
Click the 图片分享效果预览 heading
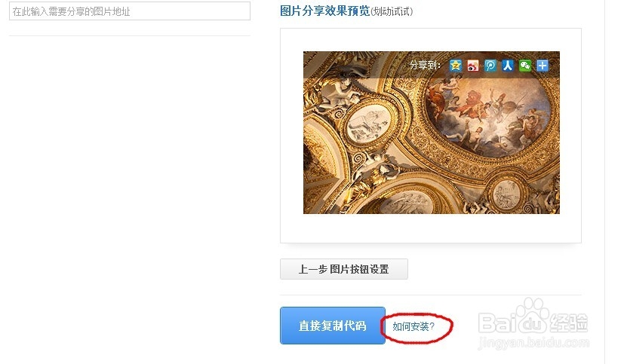324,11
